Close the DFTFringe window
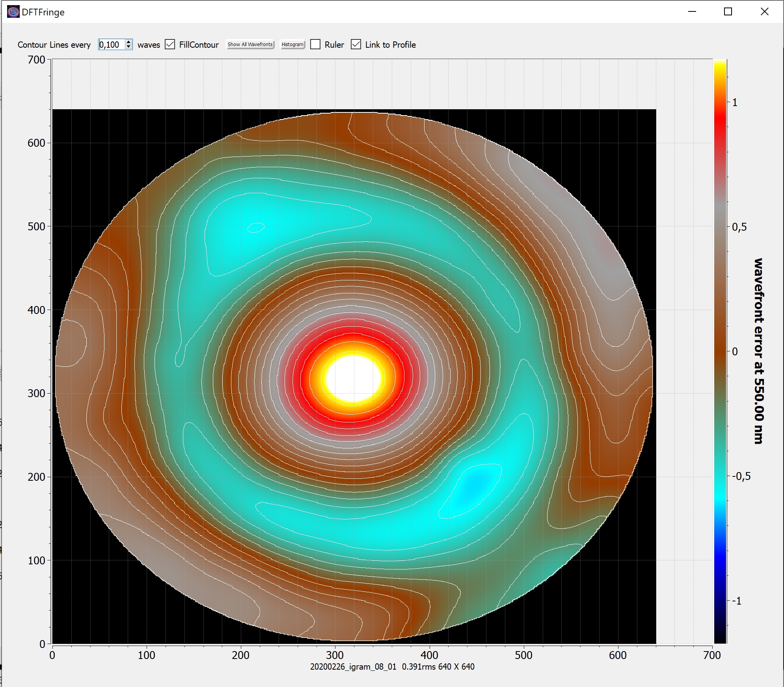 tap(764, 12)
